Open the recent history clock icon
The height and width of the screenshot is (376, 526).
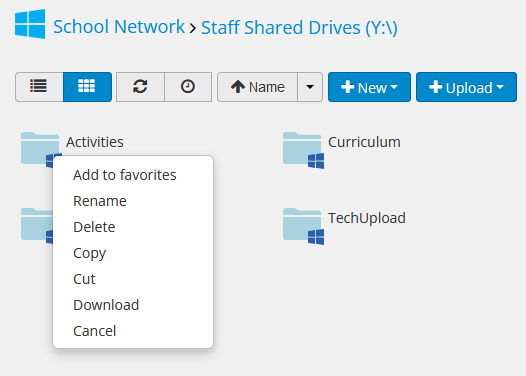(188, 87)
